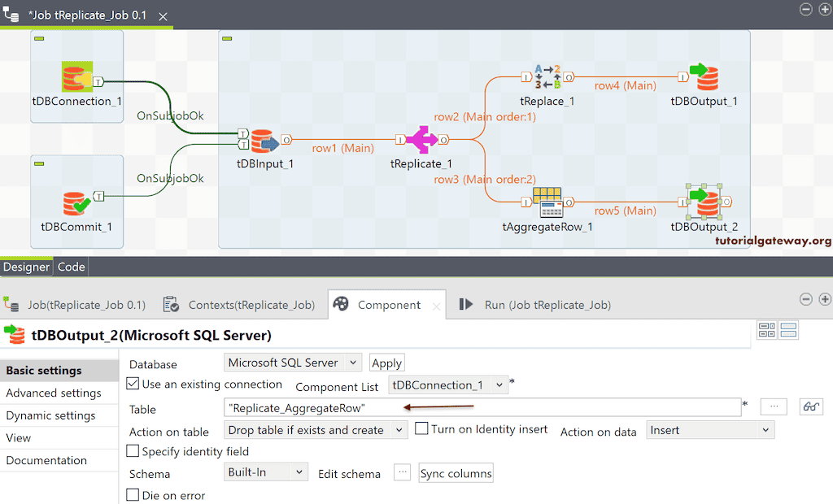Switch to the Code tab

[71, 266]
